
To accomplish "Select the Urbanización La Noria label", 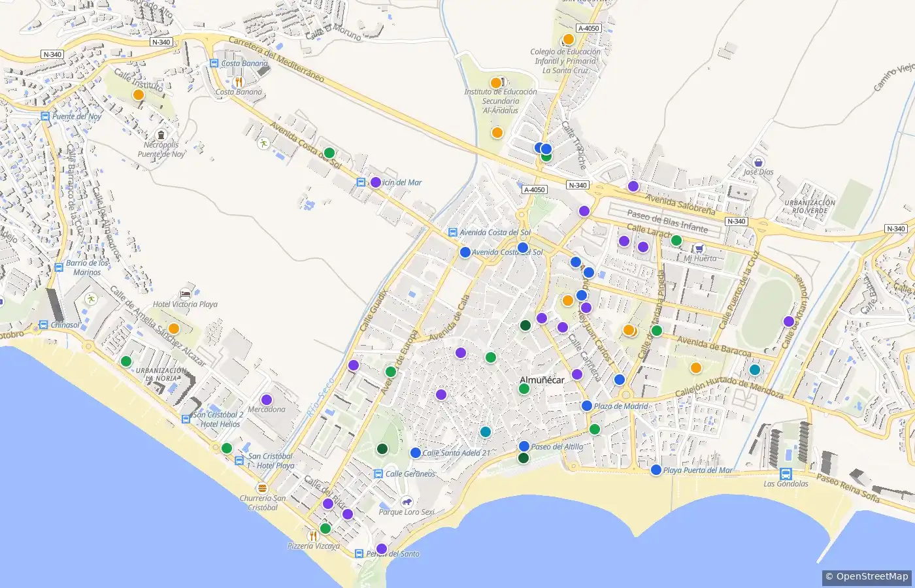I will [x=161, y=374].
